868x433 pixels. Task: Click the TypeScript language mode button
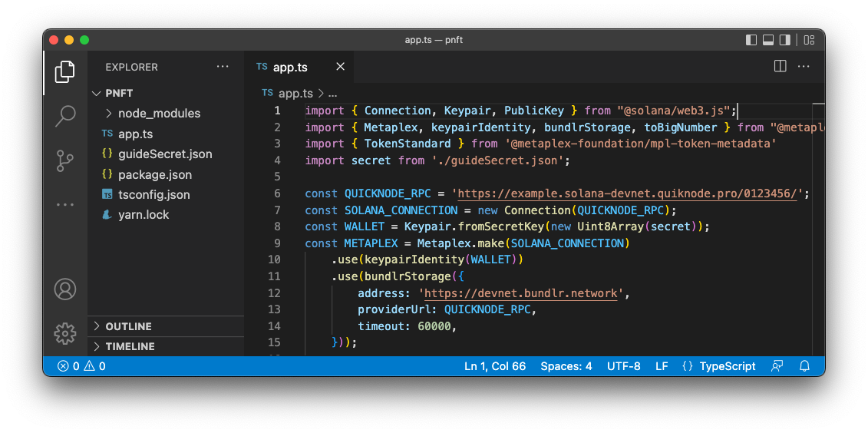(x=718, y=366)
